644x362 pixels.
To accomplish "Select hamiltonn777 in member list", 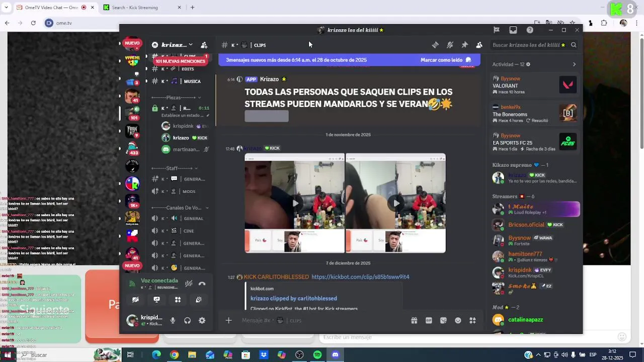I will pyautogui.click(x=535, y=256).
